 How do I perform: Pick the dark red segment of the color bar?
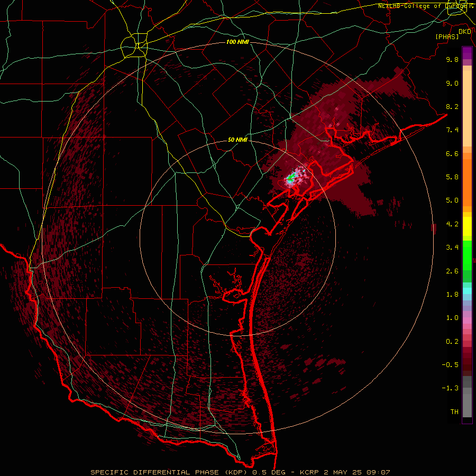[x=467, y=361]
